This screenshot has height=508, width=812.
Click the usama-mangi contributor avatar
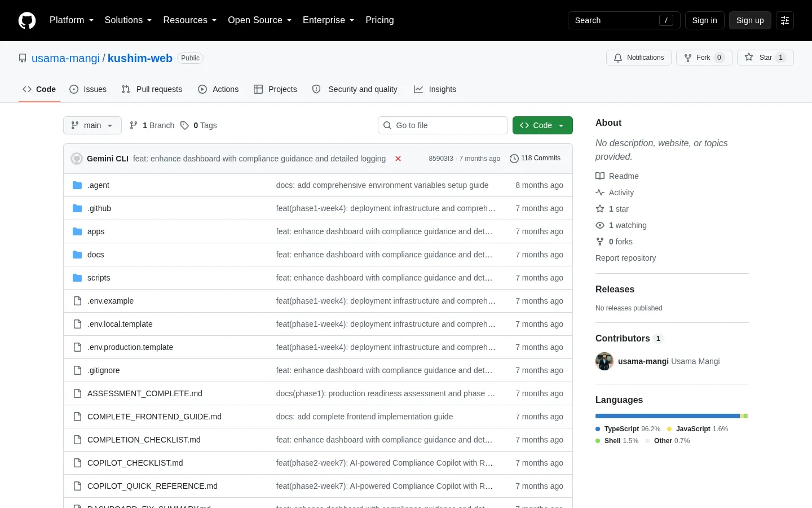tap(604, 361)
